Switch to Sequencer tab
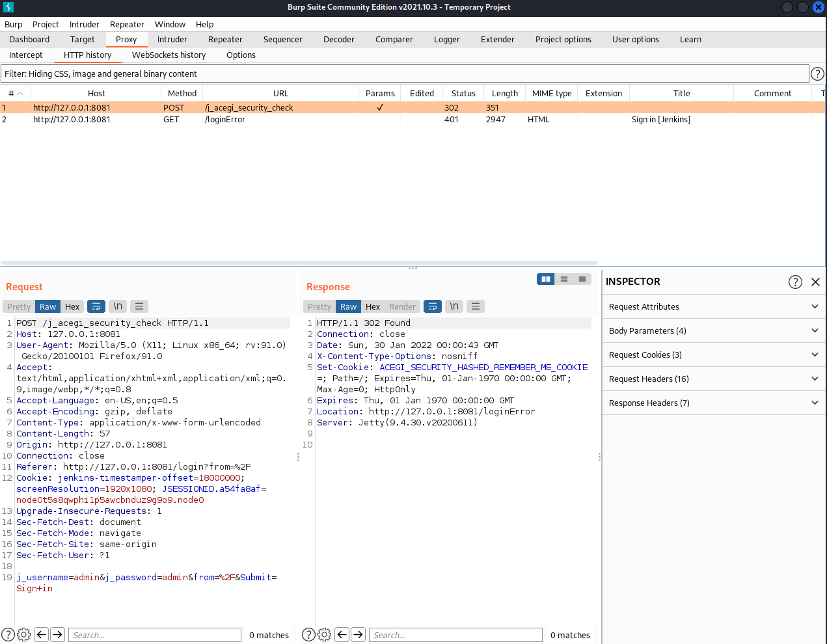This screenshot has width=827, height=644. pos(283,40)
